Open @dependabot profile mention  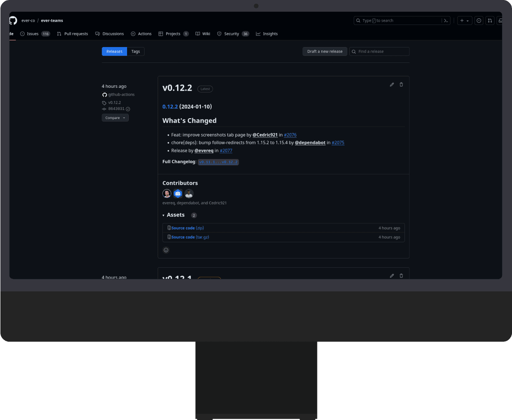click(x=310, y=143)
